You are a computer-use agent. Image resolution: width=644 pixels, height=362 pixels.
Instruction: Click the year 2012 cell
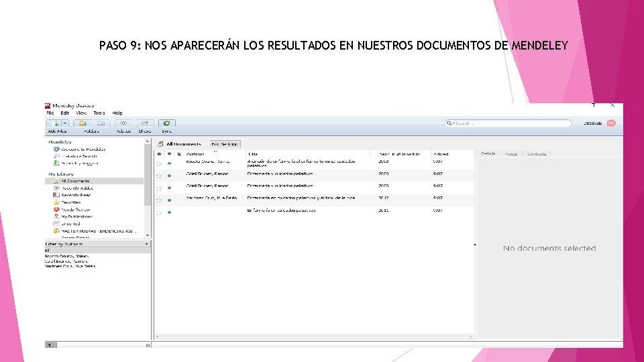(383, 198)
